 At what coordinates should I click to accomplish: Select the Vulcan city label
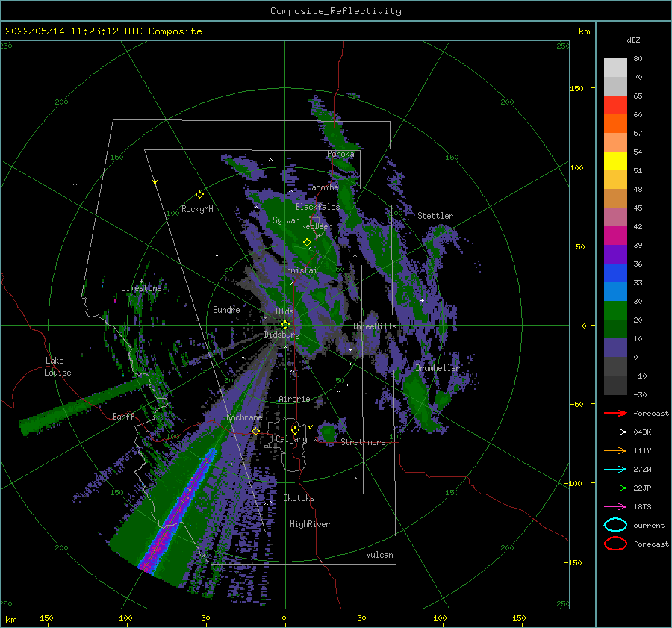[x=379, y=555]
